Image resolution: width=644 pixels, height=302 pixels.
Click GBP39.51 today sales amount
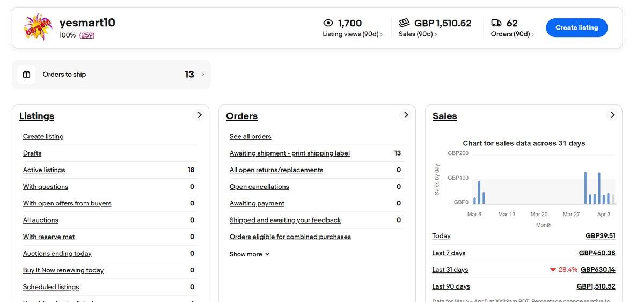coord(601,236)
